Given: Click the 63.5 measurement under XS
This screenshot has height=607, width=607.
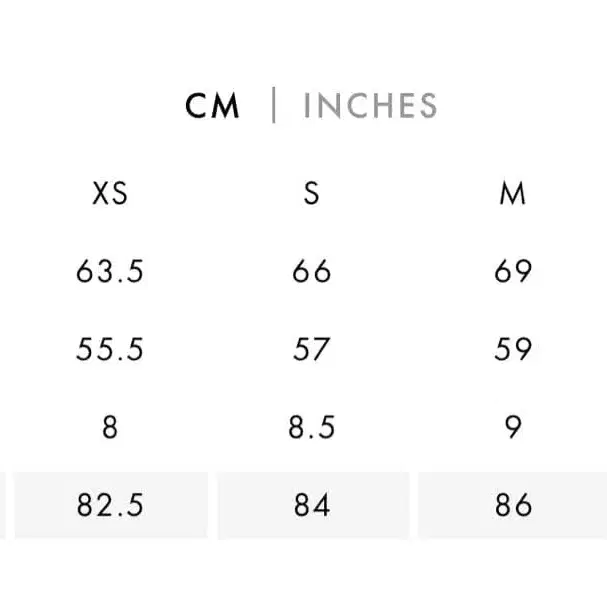Looking at the screenshot, I should [110, 271].
